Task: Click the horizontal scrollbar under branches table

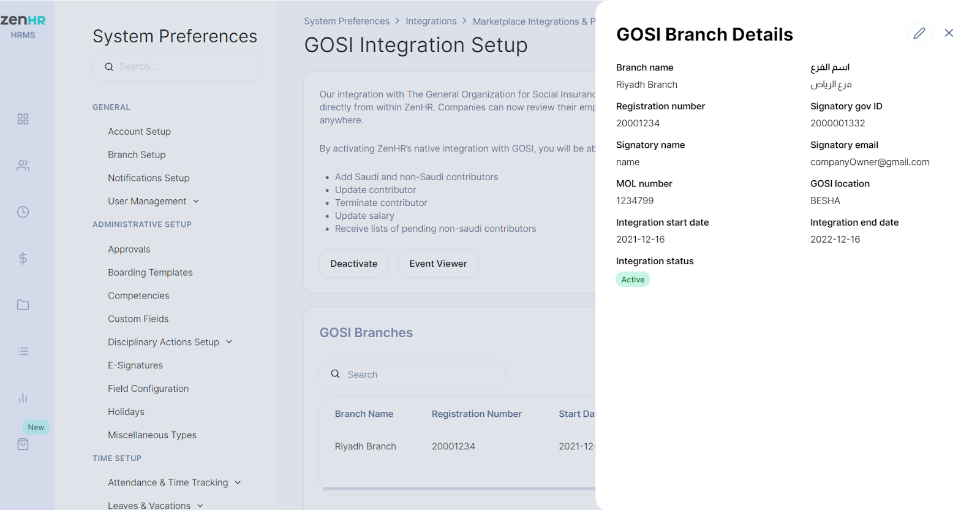Action: [459, 489]
